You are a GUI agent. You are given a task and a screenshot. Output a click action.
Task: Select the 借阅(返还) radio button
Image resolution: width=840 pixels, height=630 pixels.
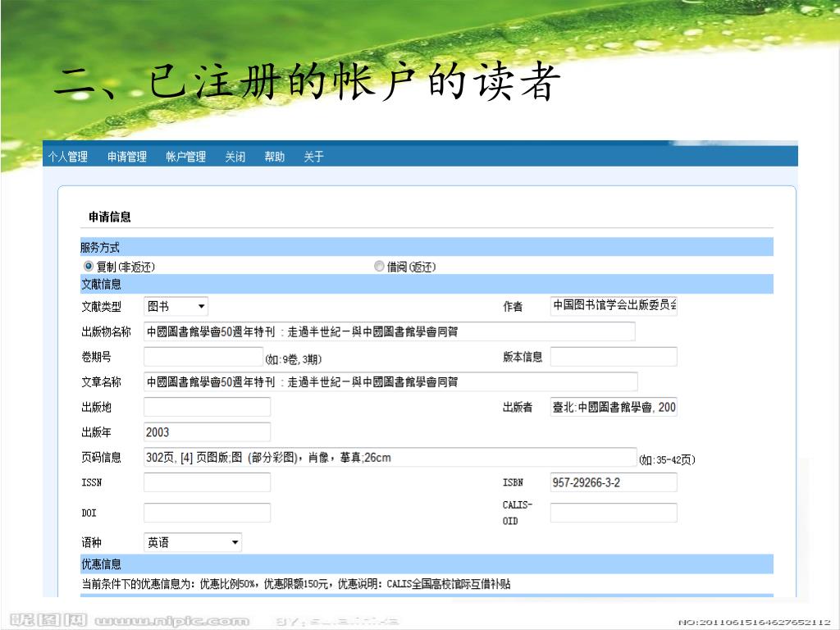click(x=379, y=267)
